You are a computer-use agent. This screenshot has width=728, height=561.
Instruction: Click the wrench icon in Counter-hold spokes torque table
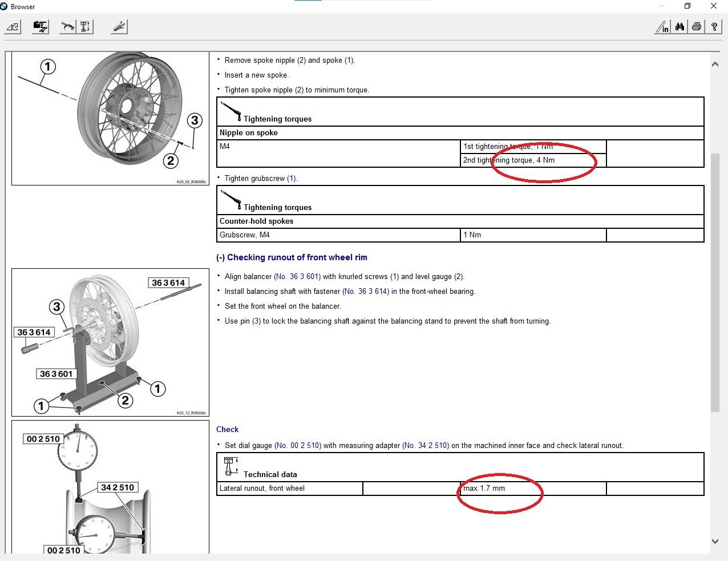(x=231, y=200)
